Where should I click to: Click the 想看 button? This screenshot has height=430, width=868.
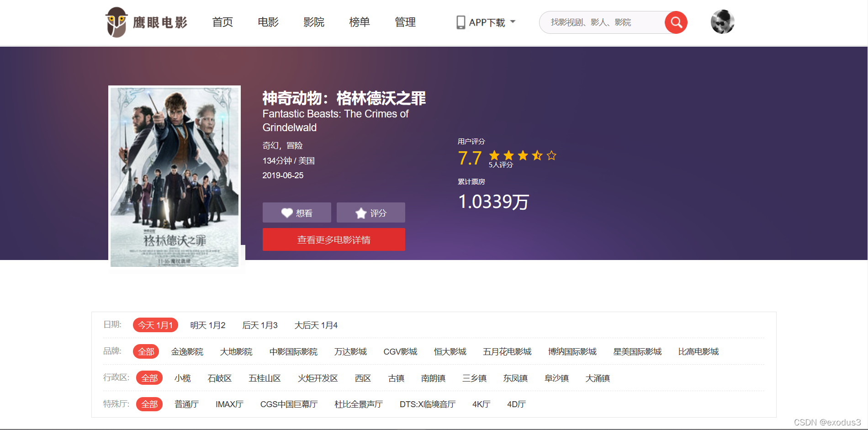click(x=297, y=212)
